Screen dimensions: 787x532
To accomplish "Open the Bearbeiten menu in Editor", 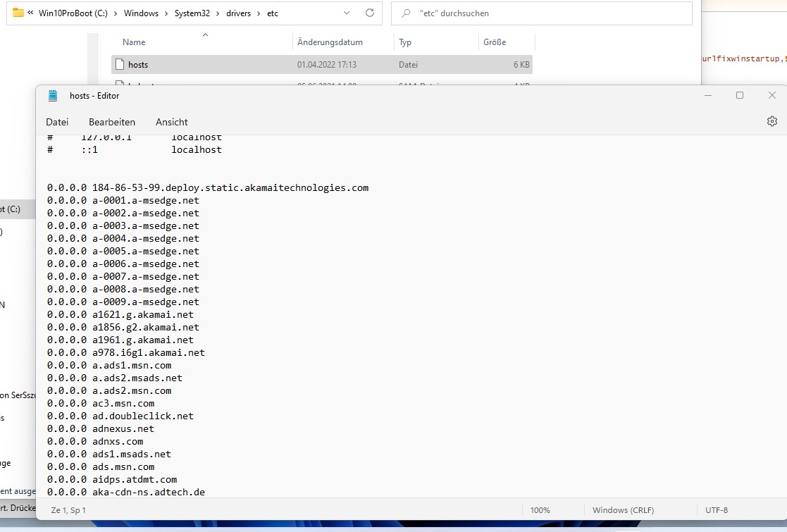I will click(x=112, y=122).
